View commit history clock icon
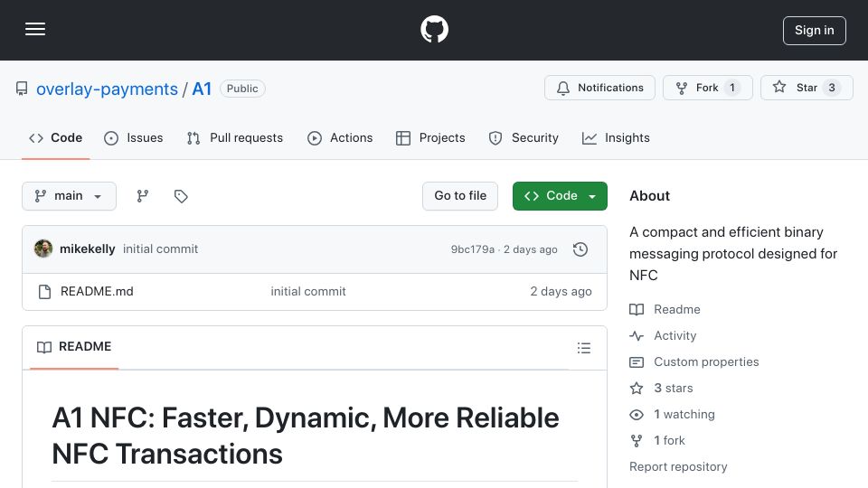Viewport: 868px width, 488px height. (580, 249)
